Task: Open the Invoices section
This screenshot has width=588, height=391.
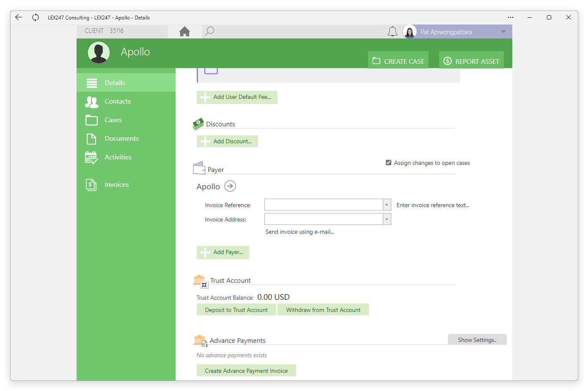Action: tap(126, 185)
